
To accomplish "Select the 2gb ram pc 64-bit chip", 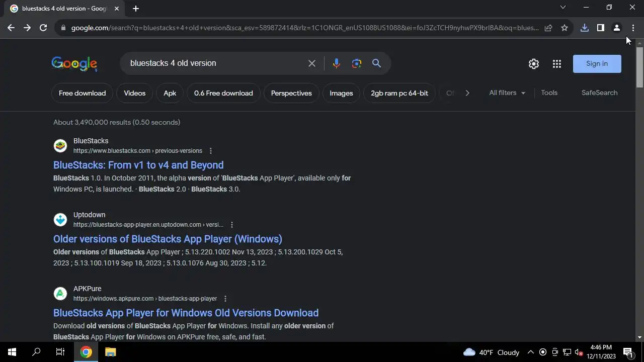I will 399,93.
